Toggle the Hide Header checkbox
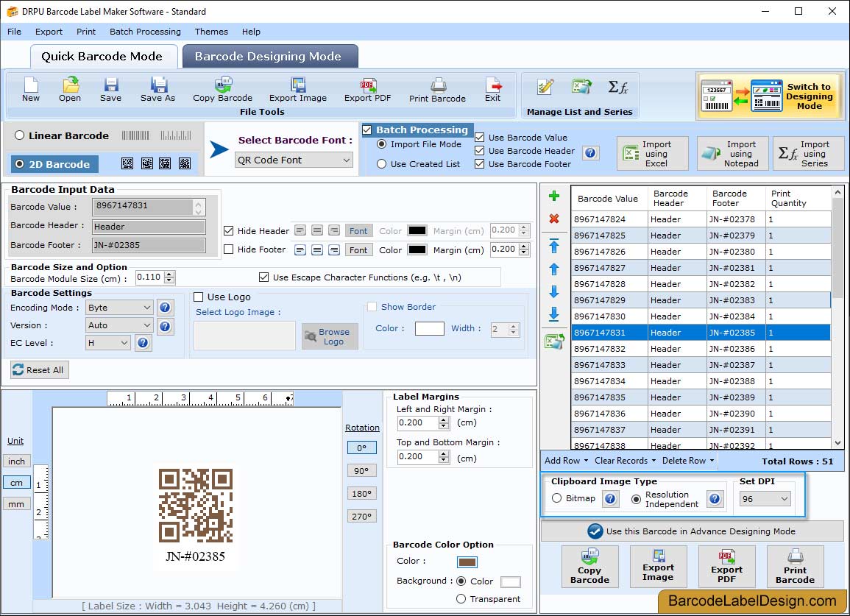This screenshot has height=616, width=850. point(229,230)
